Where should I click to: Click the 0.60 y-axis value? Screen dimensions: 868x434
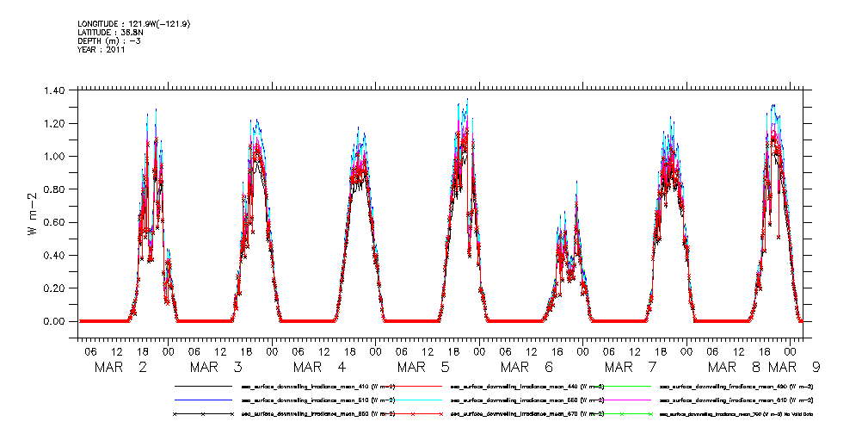point(55,222)
